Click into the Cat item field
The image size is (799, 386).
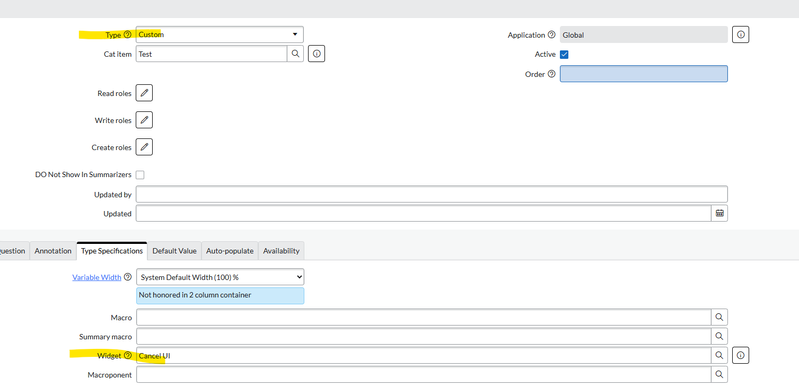coord(211,53)
